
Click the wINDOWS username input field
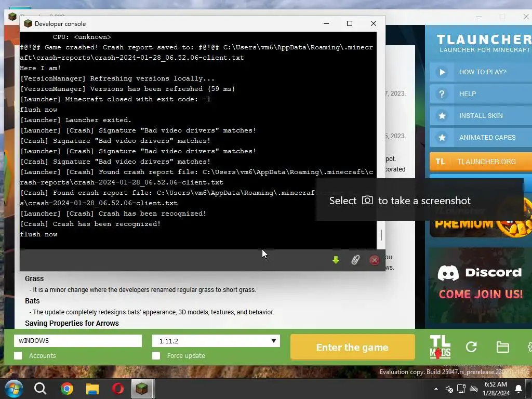click(x=78, y=341)
